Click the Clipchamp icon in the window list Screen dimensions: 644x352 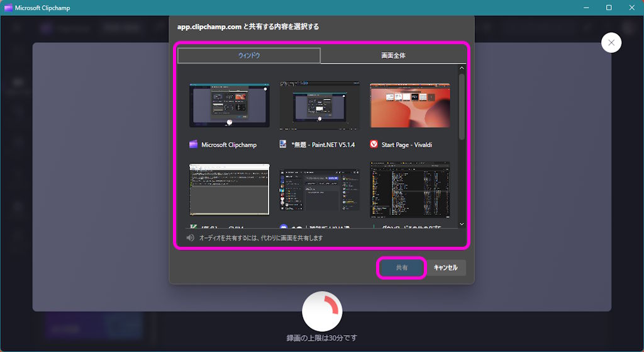pos(193,144)
